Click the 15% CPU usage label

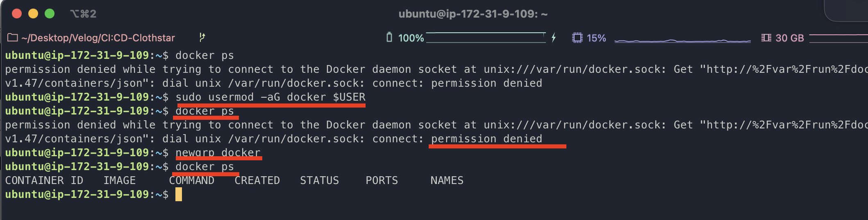596,38
